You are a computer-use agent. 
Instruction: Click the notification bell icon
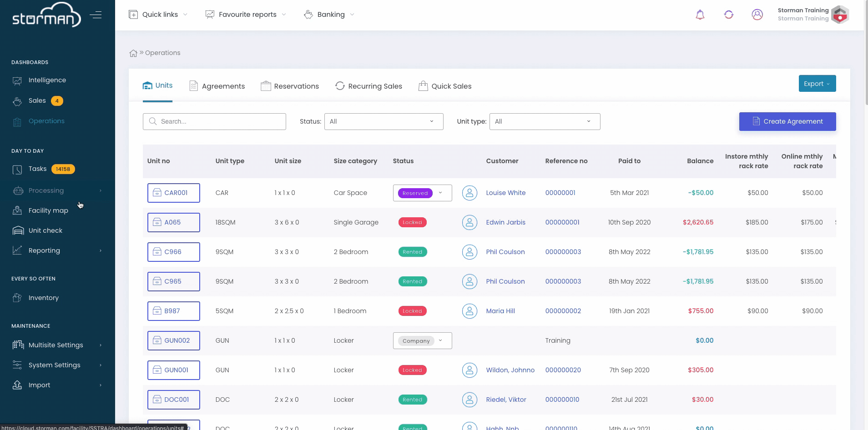pos(700,15)
